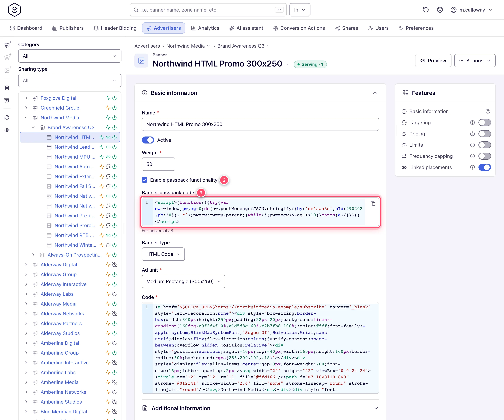Open the Category dropdown
504x420 pixels.
coord(70,56)
